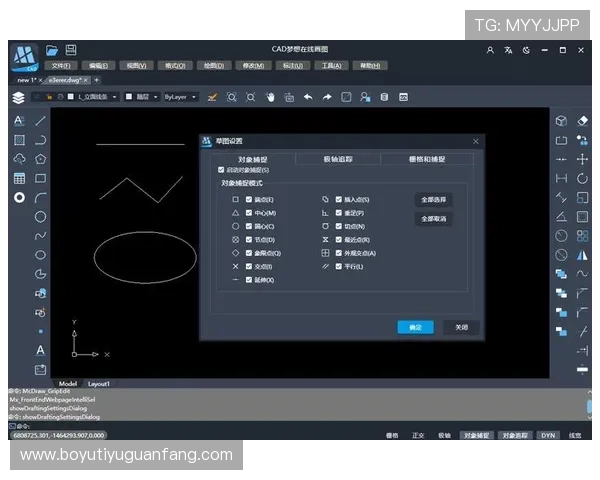Select the Rectangle drawing tool

pyautogui.click(x=40, y=178)
